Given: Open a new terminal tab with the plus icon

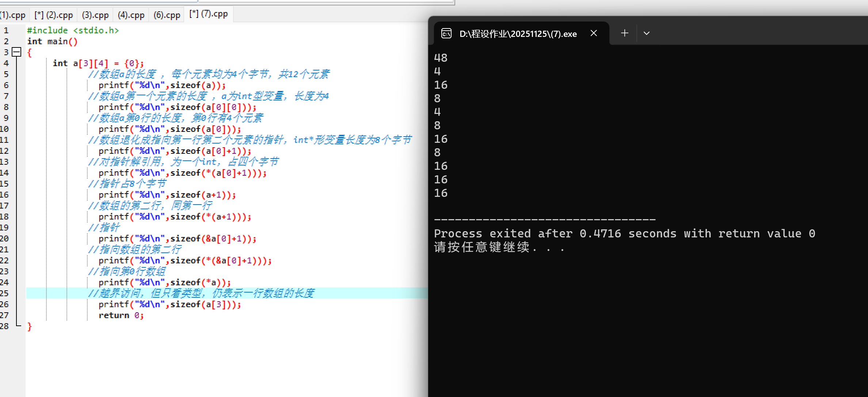Looking at the screenshot, I should tap(624, 33).
